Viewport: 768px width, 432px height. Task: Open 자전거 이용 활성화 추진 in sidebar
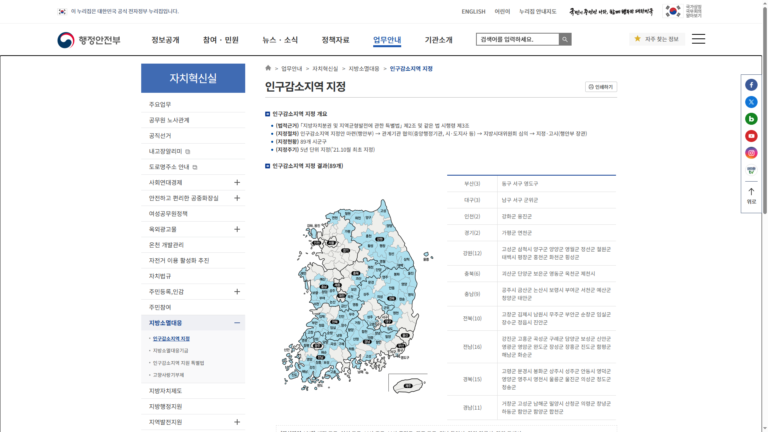coord(193,261)
